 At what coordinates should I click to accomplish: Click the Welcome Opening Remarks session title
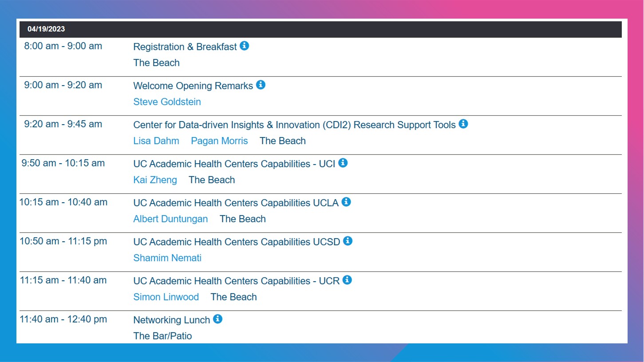pyautogui.click(x=193, y=86)
